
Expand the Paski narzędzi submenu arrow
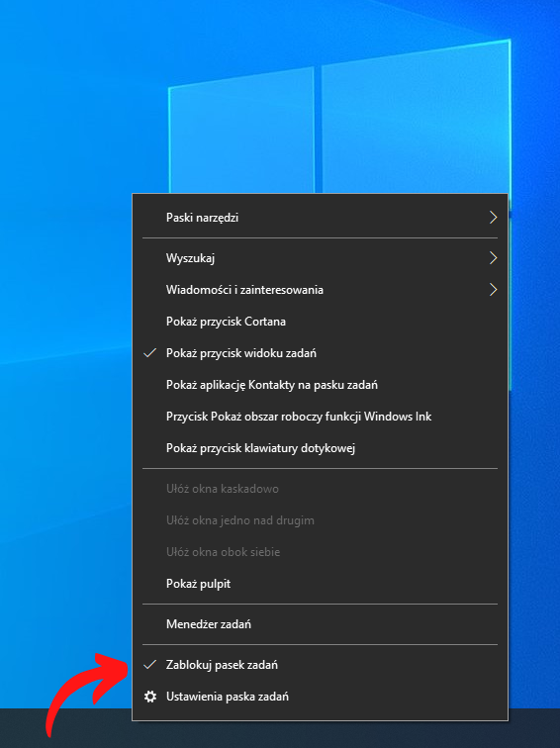coord(494,218)
